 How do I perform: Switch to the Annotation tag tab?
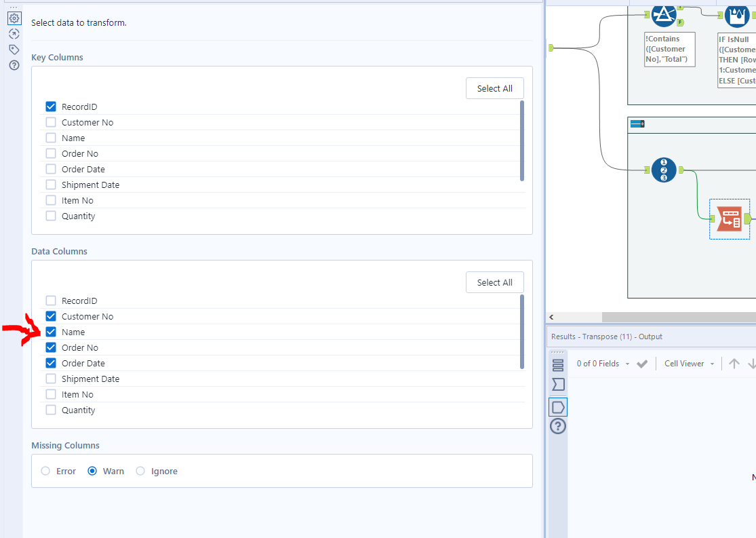(x=14, y=49)
